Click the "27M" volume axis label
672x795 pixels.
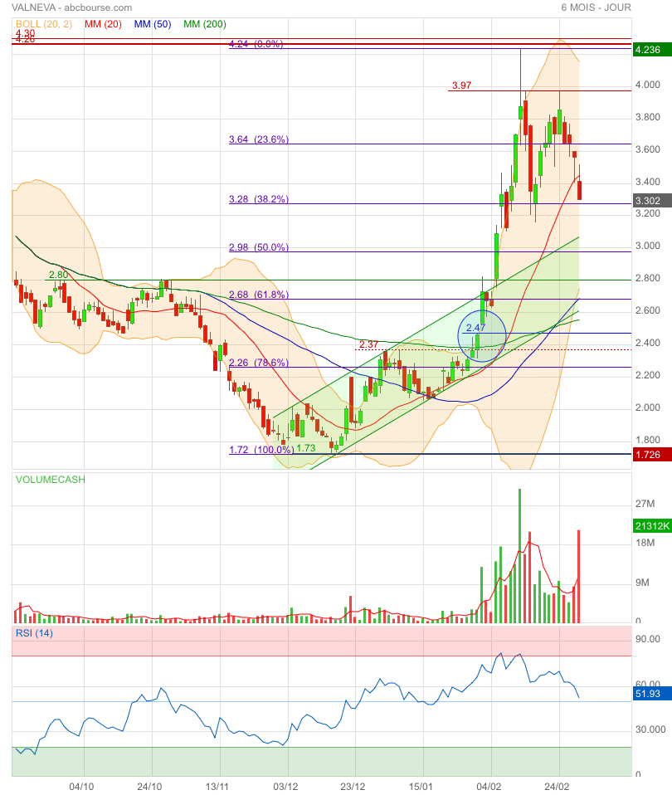pyautogui.click(x=645, y=504)
